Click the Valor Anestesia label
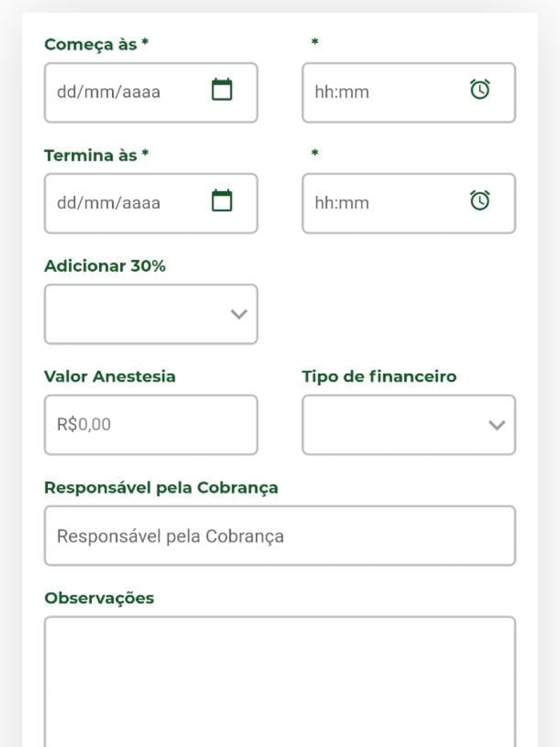 pyautogui.click(x=110, y=377)
